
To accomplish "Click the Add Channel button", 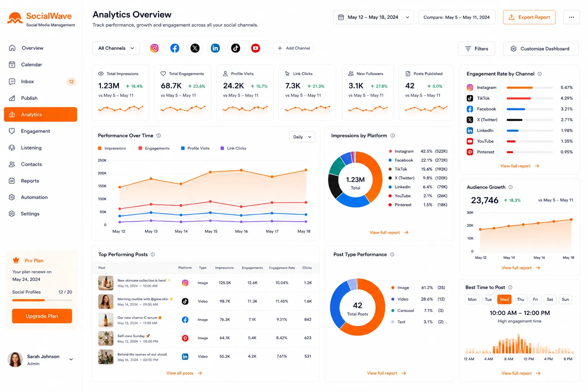I will point(294,48).
